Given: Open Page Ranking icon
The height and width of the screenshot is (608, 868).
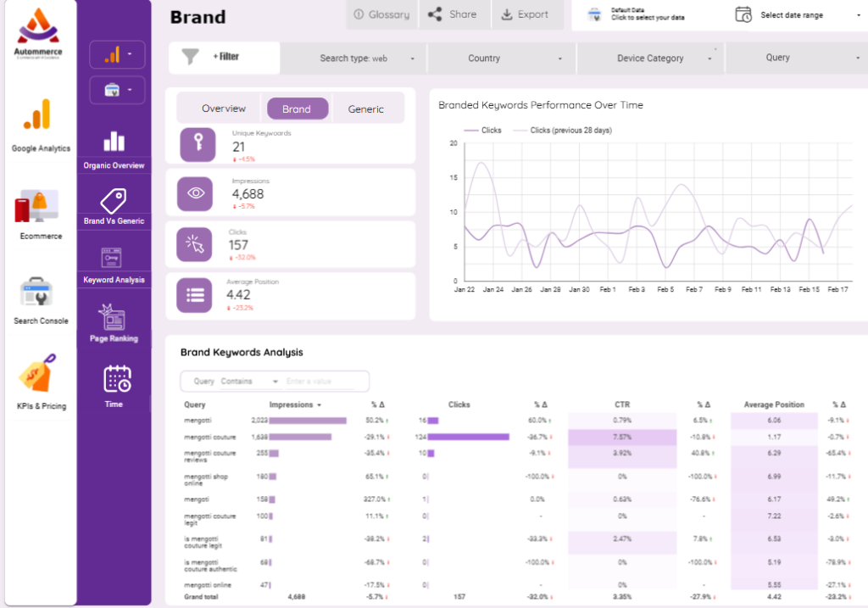Looking at the screenshot, I should [x=112, y=317].
